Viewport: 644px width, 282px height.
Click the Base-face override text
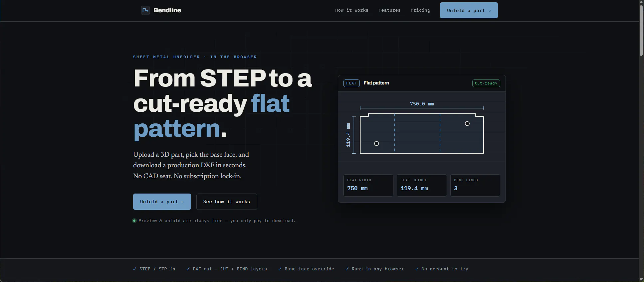click(x=309, y=269)
